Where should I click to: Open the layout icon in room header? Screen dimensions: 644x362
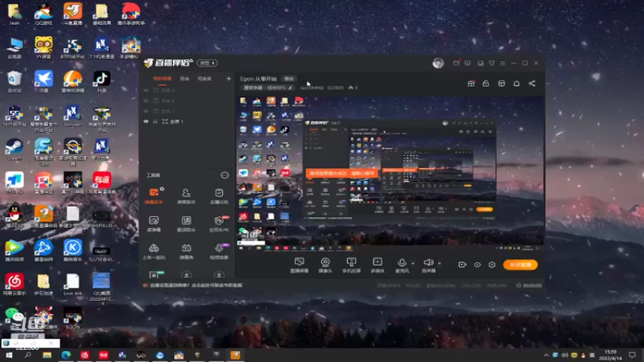pos(502,84)
